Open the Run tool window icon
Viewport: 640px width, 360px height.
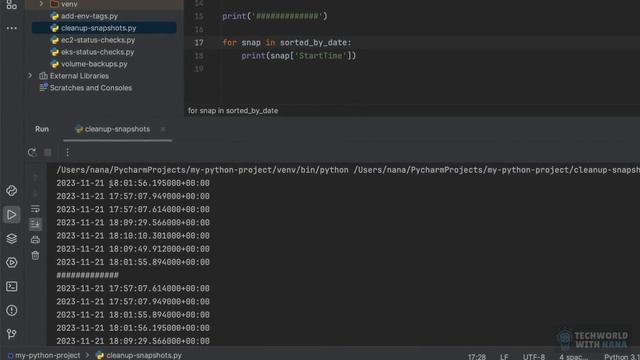[11, 215]
